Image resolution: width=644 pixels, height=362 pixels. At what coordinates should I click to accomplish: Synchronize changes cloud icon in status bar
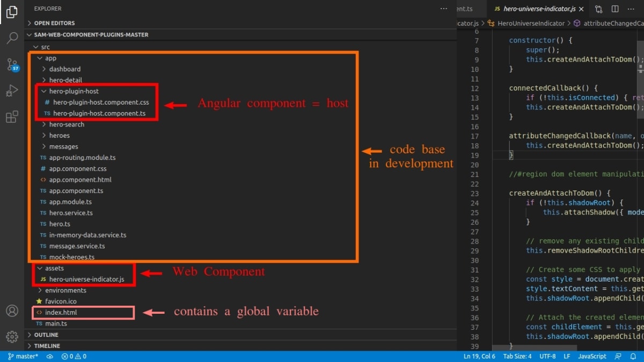click(50, 356)
